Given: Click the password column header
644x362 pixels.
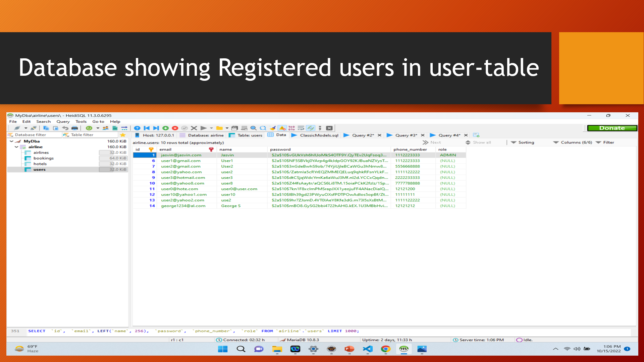Looking at the screenshot, I should coord(329,149).
